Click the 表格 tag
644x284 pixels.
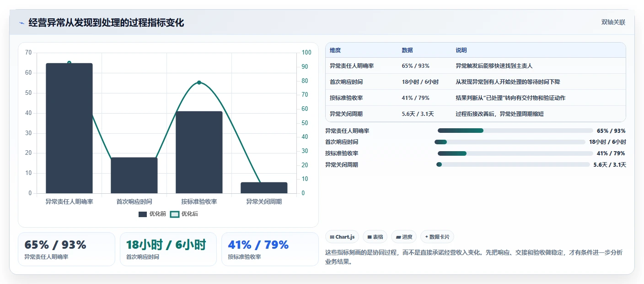point(375,237)
